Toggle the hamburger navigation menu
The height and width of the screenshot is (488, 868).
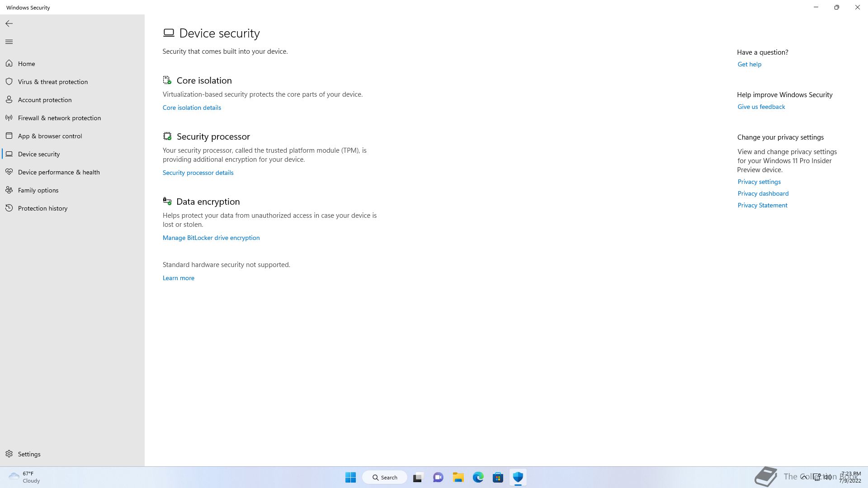coord(9,42)
